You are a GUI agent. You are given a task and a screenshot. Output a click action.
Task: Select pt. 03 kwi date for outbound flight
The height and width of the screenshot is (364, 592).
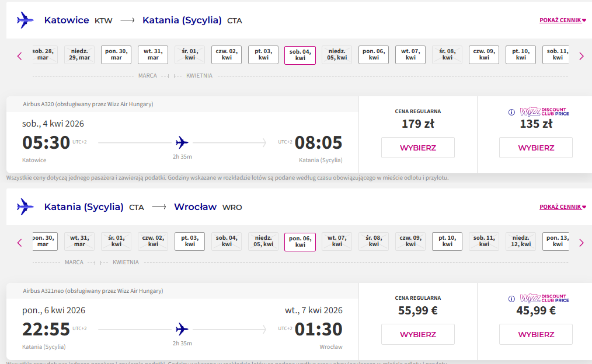[x=263, y=55]
